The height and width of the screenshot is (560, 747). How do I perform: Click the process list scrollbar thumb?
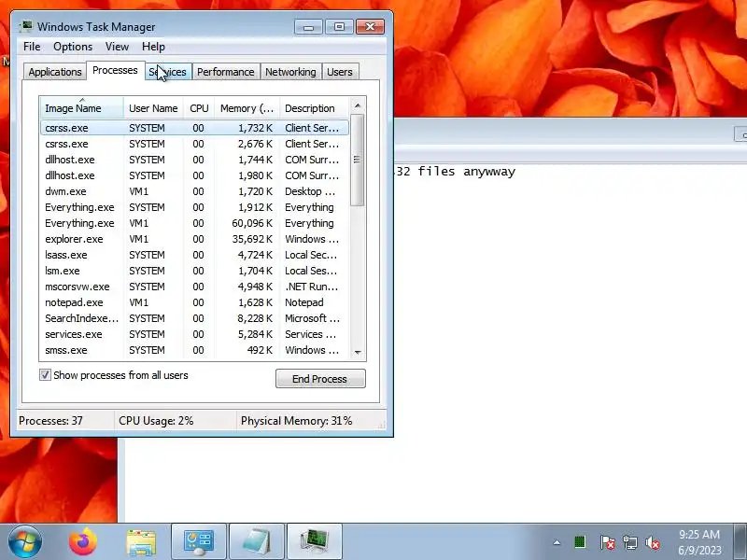357,160
